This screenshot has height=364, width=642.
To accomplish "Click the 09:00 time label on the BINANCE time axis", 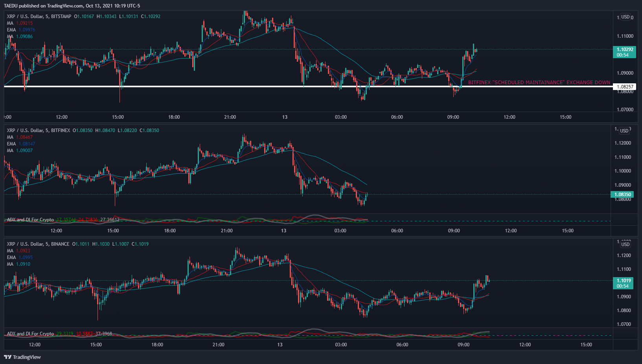I will (x=464, y=345).
